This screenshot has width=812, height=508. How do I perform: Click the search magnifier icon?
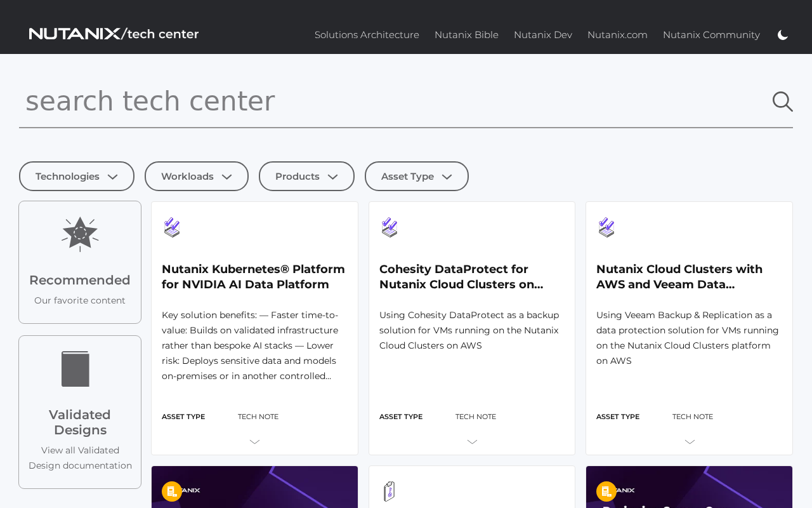pos(782,100)
